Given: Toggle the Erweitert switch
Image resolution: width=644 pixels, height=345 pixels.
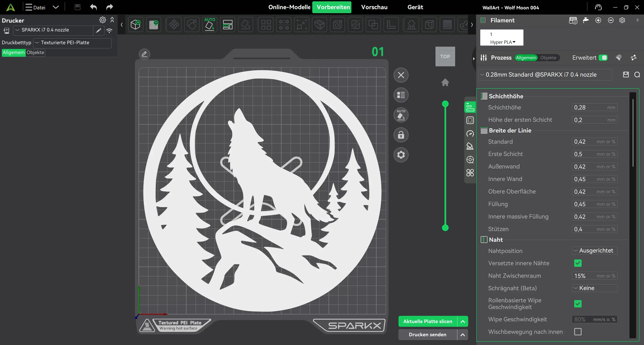Looking at the screenshot, I should pos(603,58).
